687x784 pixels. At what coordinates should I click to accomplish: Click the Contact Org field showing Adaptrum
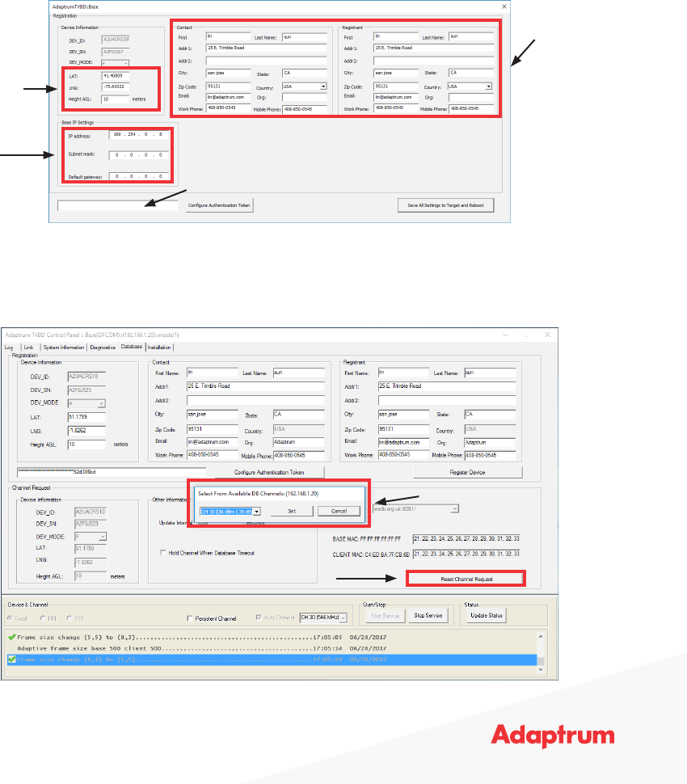point(298,442)
